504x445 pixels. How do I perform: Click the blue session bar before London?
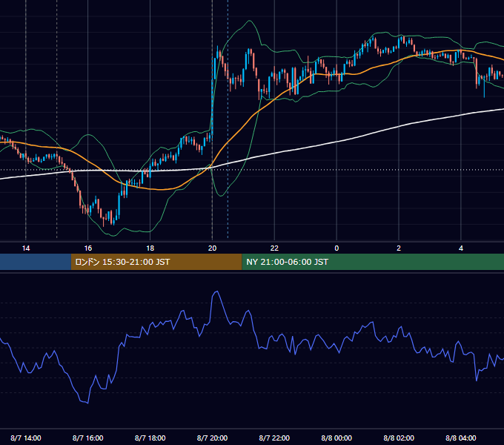[x=36, y=262]
